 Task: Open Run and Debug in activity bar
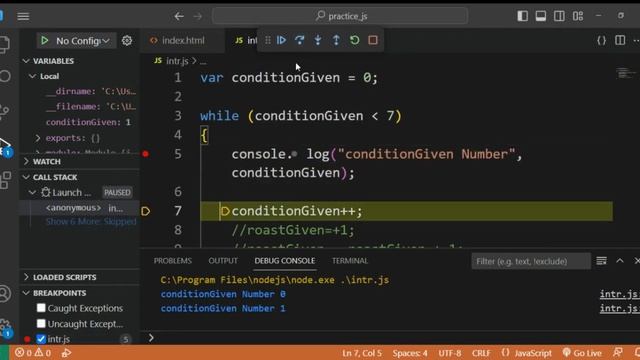[x=5, y=146]
